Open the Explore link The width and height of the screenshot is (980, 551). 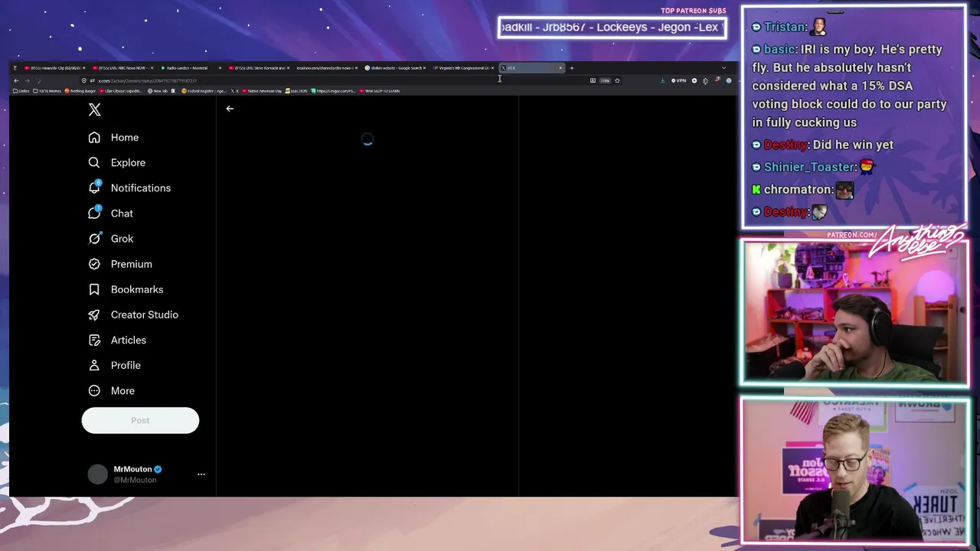pos(128,163)
